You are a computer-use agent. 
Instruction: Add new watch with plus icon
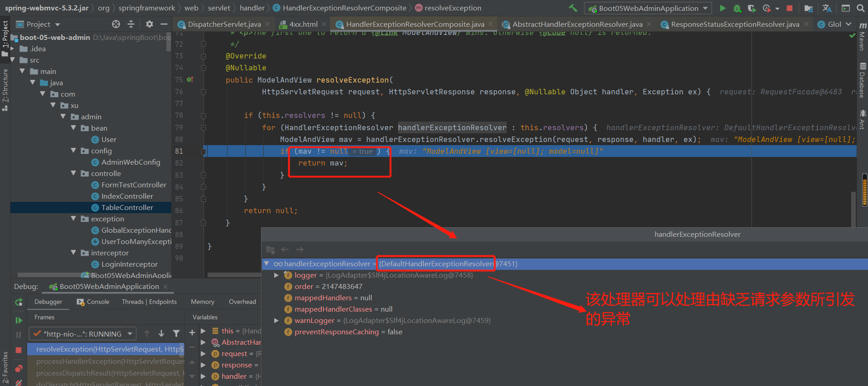coord(192,332)
